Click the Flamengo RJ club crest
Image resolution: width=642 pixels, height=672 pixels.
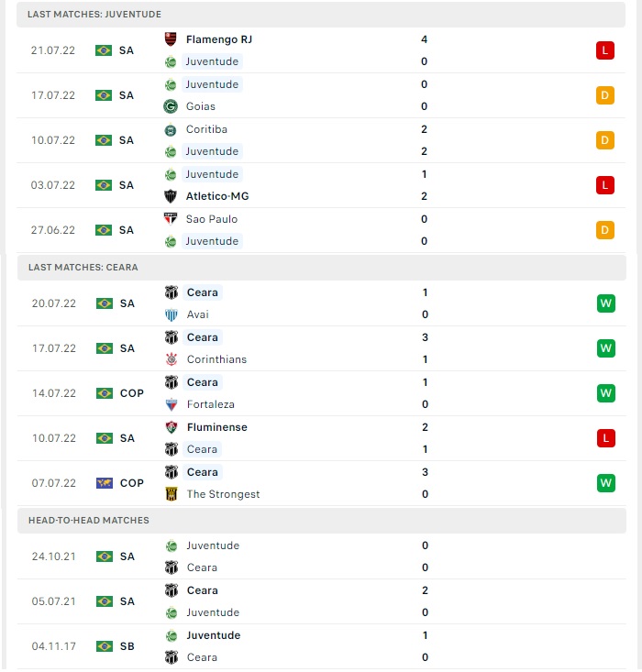(x=171, y=39)
